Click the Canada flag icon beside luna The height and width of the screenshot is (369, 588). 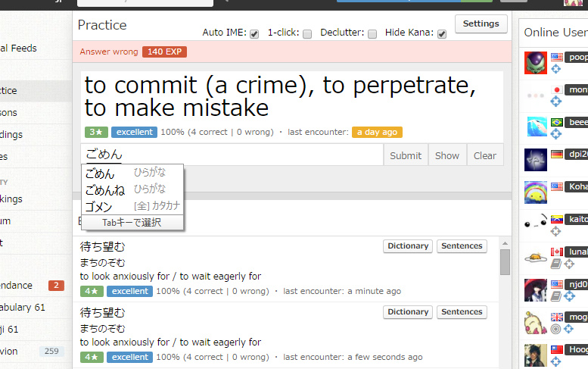[x=556, y=251]
